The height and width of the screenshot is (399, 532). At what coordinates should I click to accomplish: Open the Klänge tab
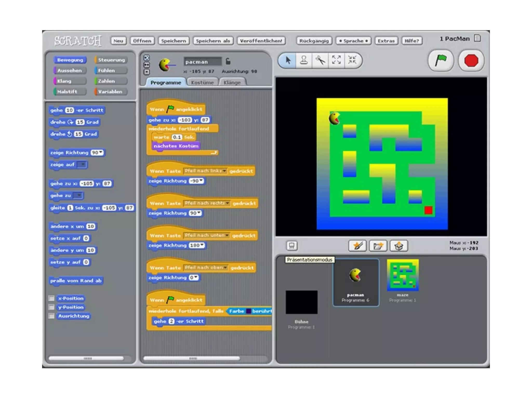tap(232, 82)
